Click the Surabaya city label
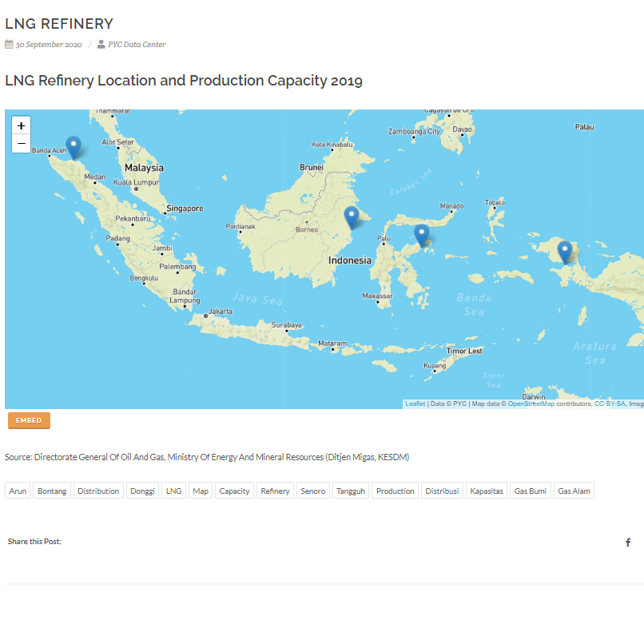Viewport: 644px width, 644px height. click(x=286, y=325)
